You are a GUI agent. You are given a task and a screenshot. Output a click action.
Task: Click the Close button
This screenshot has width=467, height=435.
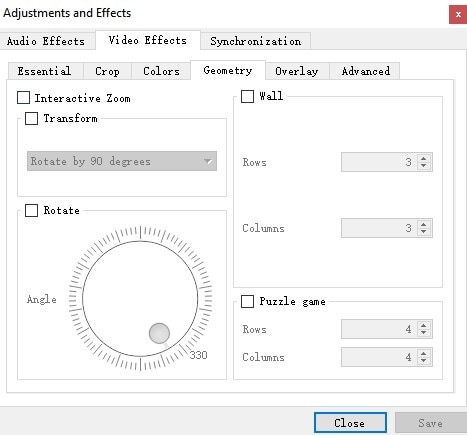(350, 423)
